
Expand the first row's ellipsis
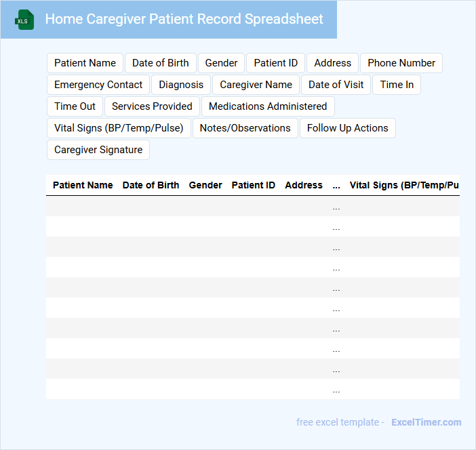click(x=336, y=207)
